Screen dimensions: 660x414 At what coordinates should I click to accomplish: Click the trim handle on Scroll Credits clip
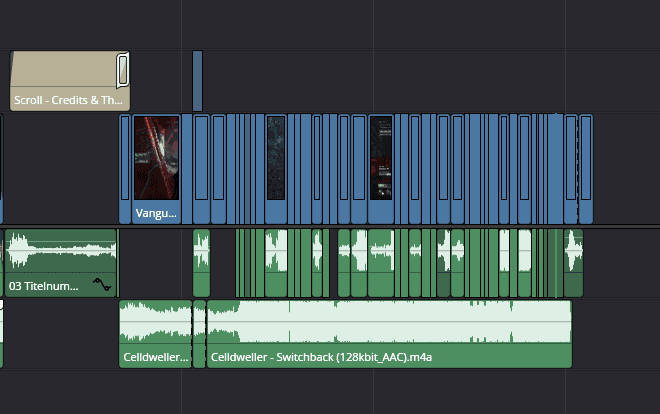123,70
